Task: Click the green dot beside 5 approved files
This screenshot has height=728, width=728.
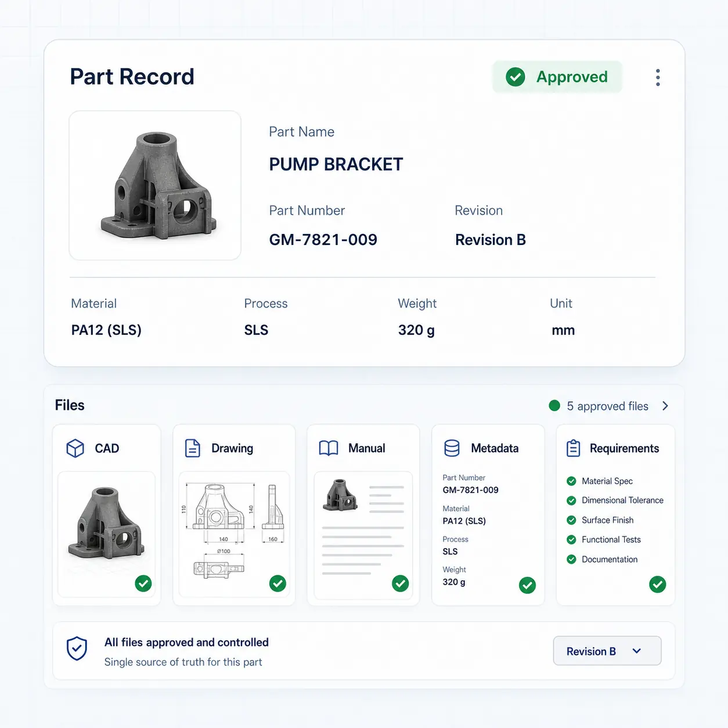Action: click(x=554, y=405)
